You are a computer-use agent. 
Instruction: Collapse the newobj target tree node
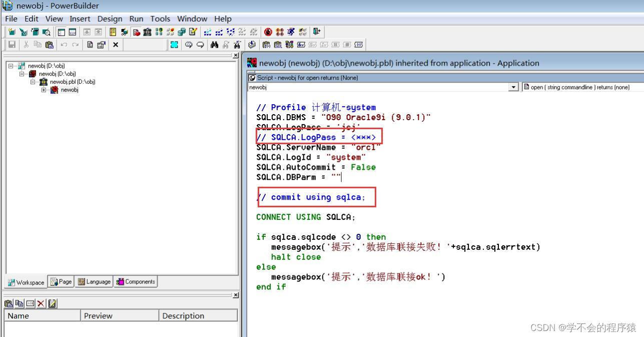point(22,74)
